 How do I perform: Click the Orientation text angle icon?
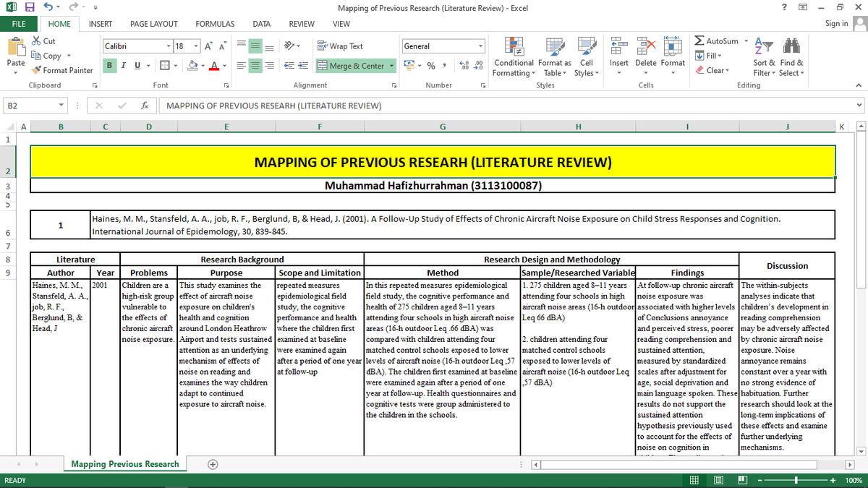tap(290, 46)
